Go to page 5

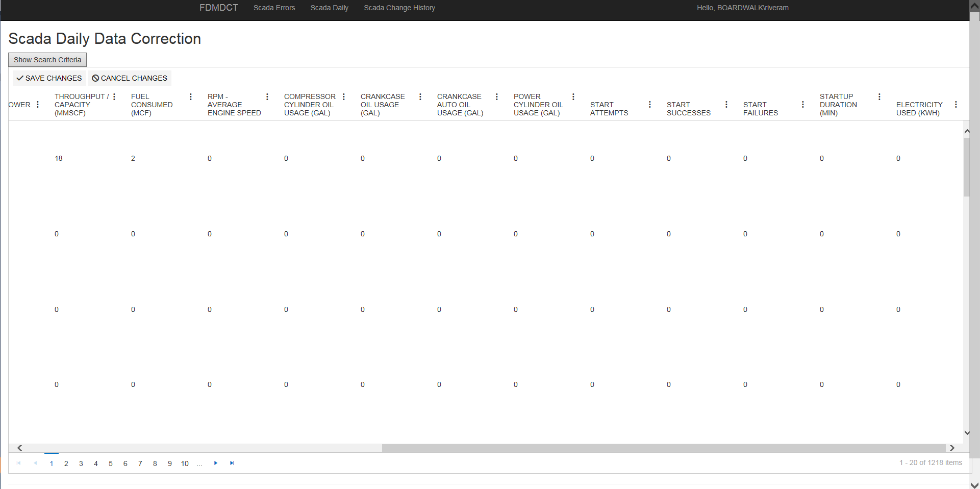pyautogui.click(x=111, y=463)
